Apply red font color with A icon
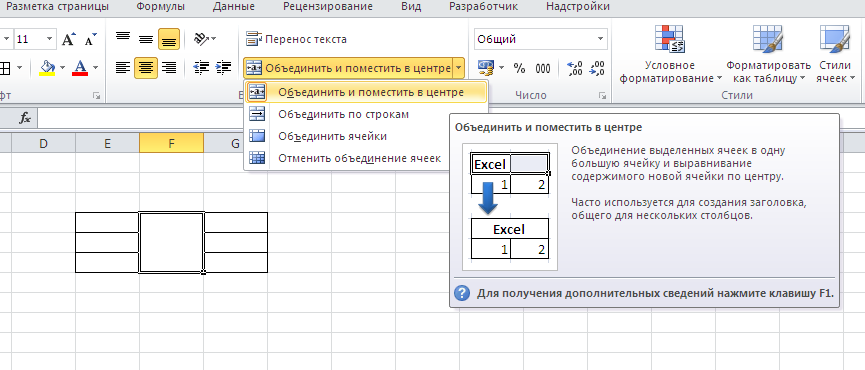 (x=81, y=68)
